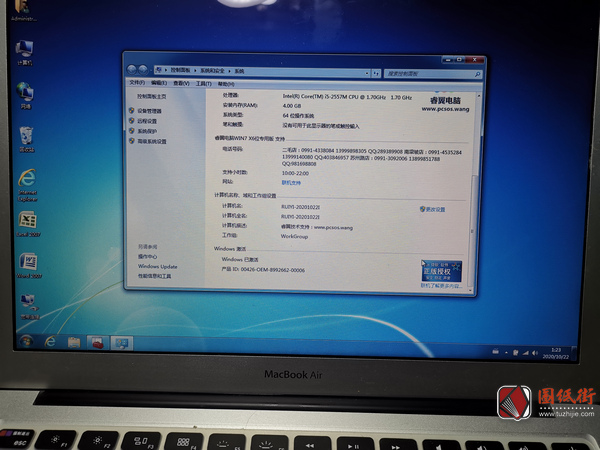Screen dimensions: 600x450
Task: Click the link under the 正版授权 badge
Action: [442, 286]
